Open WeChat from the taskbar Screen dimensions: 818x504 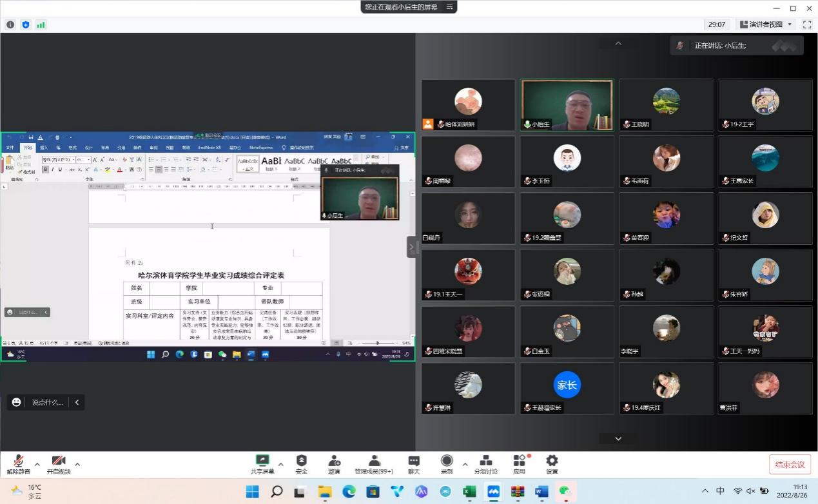click(565, 492)
